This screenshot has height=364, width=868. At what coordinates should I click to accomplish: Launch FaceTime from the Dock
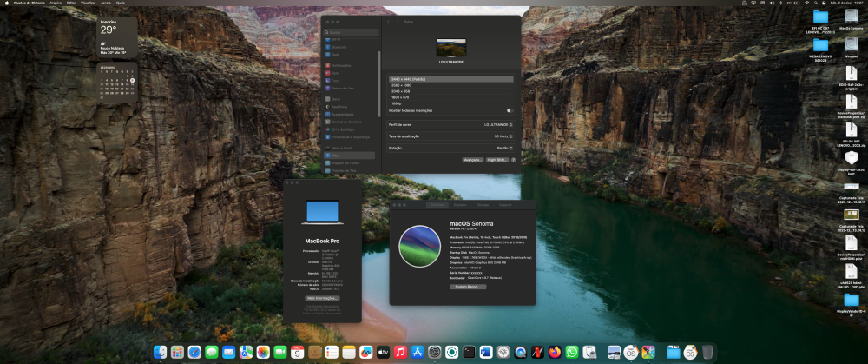(x=280, y=352)
